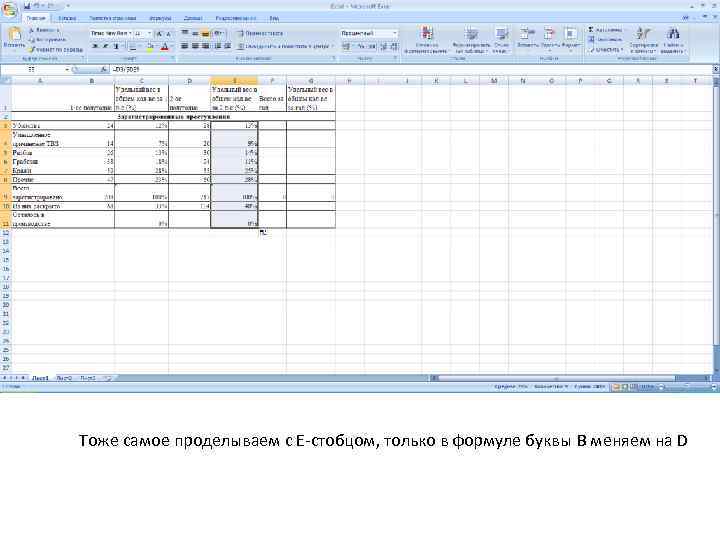720x540 pixels.
Task: Increase cell indent
Action: pyautogui.click(x=227, y=46)
